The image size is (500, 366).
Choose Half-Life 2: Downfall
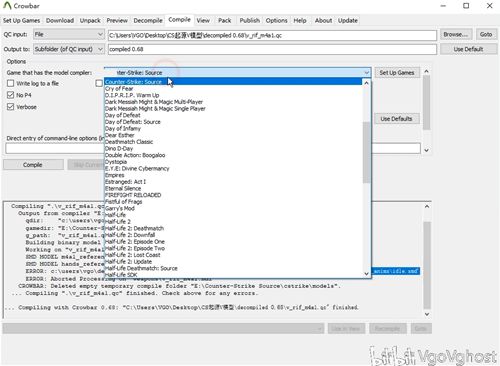tap(233, 235)
